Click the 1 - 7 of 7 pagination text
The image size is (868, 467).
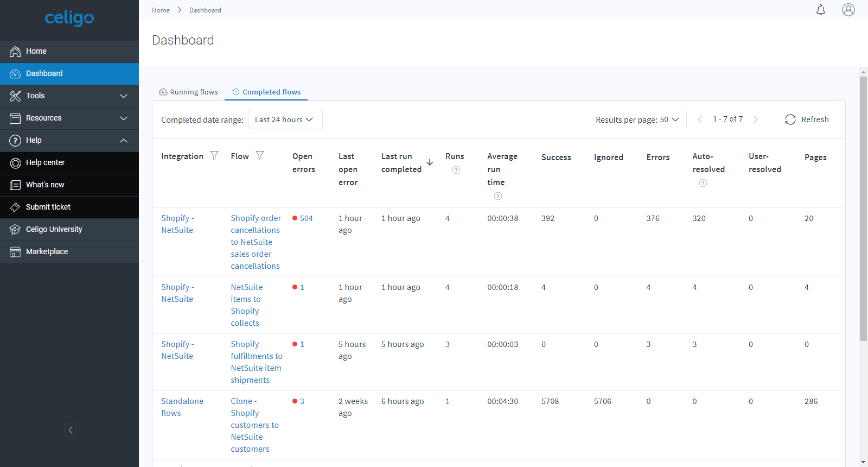[x=727, y=119]
